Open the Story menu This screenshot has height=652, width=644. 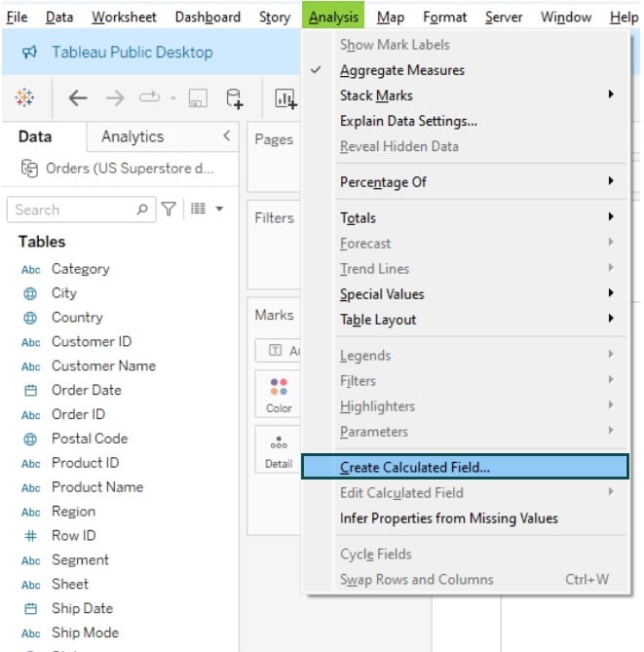click(275, 17)
